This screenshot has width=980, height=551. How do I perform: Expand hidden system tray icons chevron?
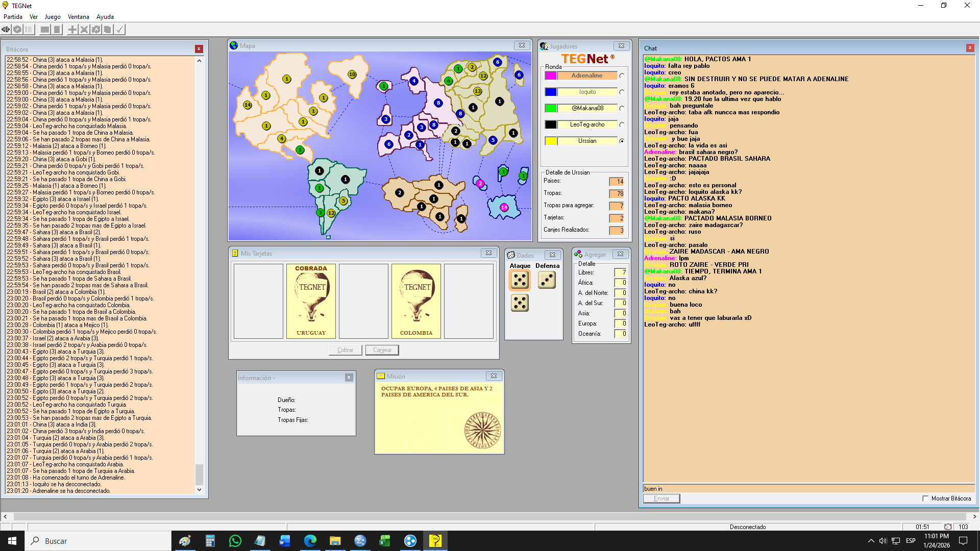(871, 541)
